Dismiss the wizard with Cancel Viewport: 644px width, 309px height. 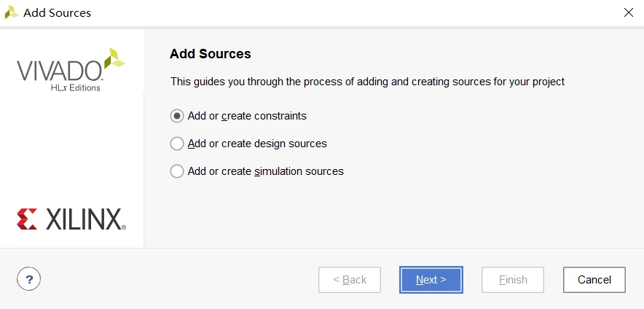[x=594, y=280]
